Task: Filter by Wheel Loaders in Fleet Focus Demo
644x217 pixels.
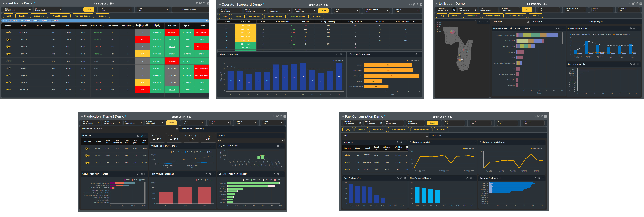Action: coord(60,16)
